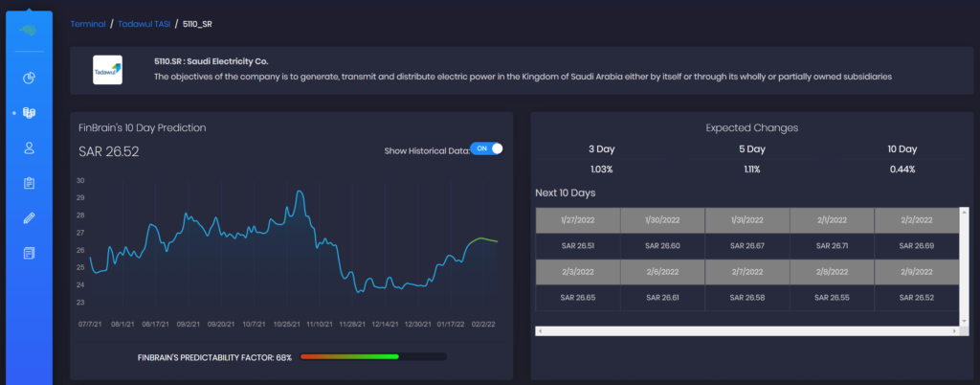Select the pencil edit sidebar icon
The height and width of the screenshot is (385, 980).
tap(29, 218)
